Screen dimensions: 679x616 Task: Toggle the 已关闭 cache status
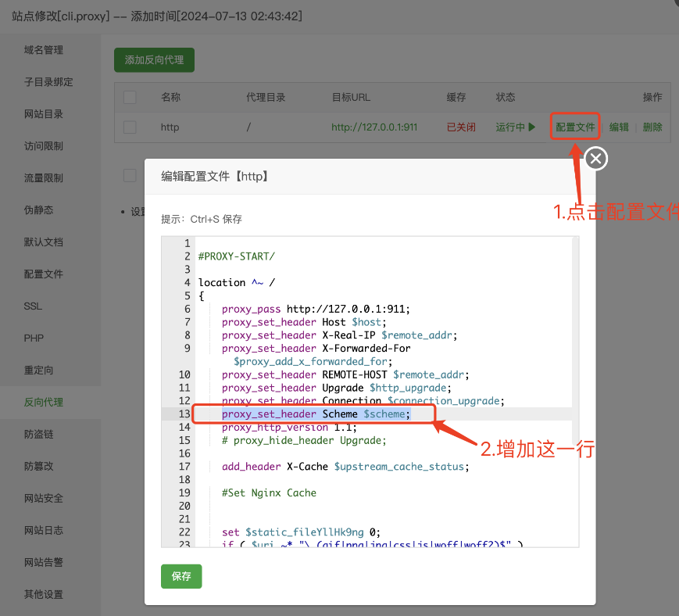(461, 127)
